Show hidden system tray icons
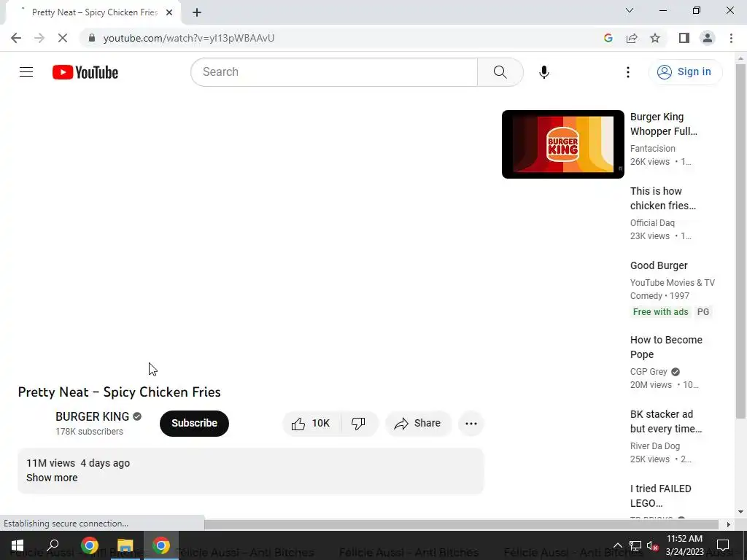The image size is (747, 560). click(617, 545)
